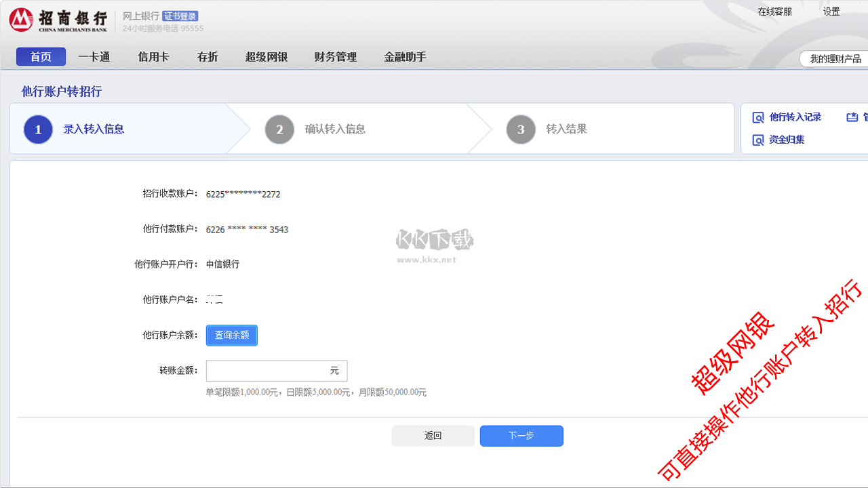This screenshot has height=488, width=868.
Task: Open 他行转入记录 via its magnifier icon
Action: click(758, 117)
